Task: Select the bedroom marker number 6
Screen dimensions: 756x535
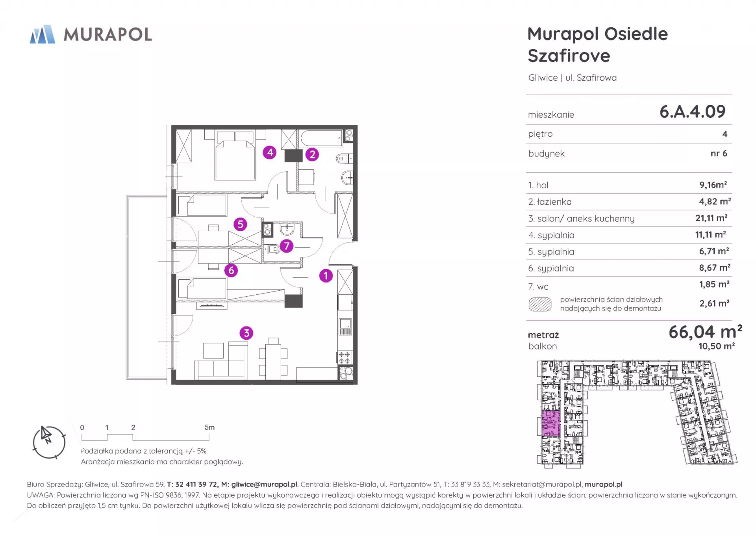Action: tap(231, 270)
